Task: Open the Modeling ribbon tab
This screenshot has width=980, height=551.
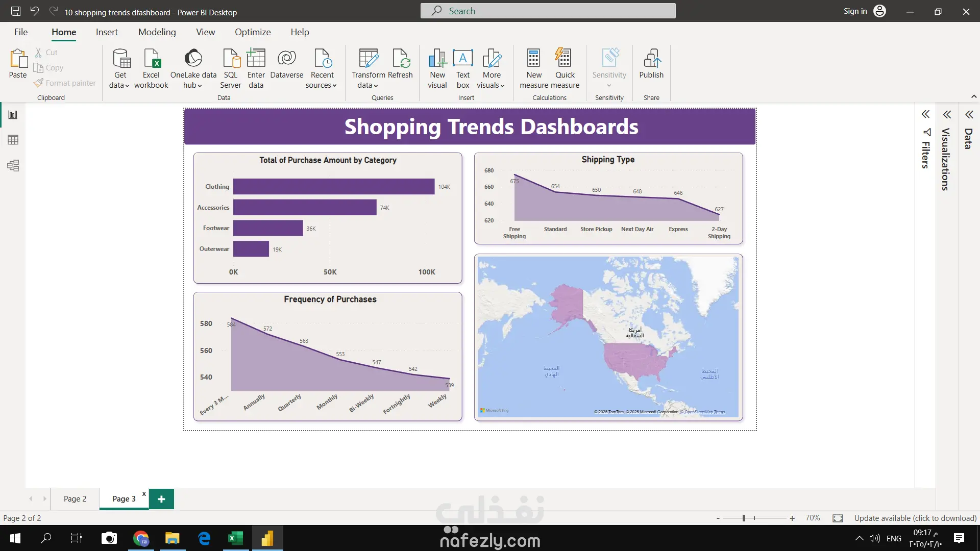Action: click(157, 32)
